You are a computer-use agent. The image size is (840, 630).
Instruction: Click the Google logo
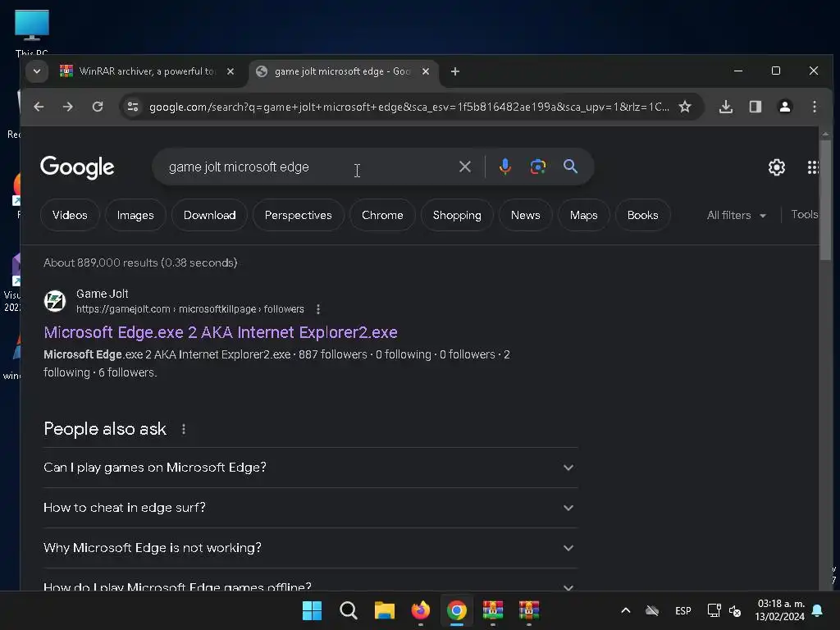pos(77,167)
